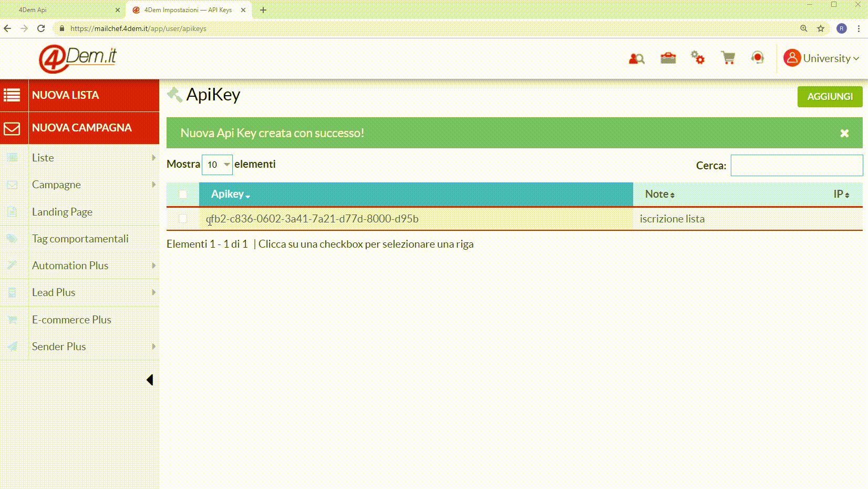Click the AGGIUNGI button

[x=830, y=97]
